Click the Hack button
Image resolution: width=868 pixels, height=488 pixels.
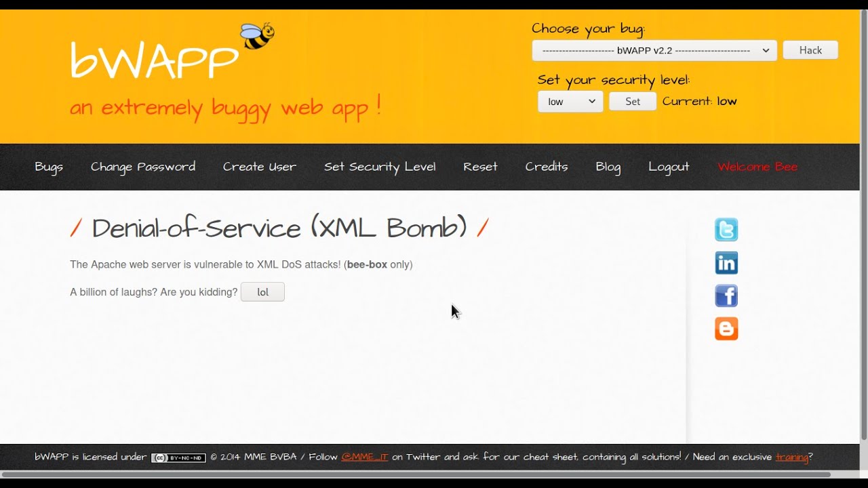click(810, 50)
